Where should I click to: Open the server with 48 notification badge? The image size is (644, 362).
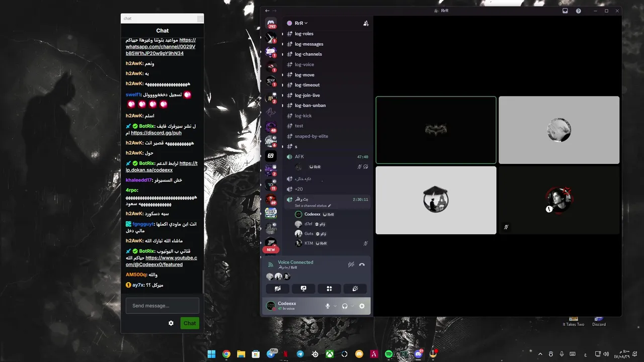(x=271, y=127)
